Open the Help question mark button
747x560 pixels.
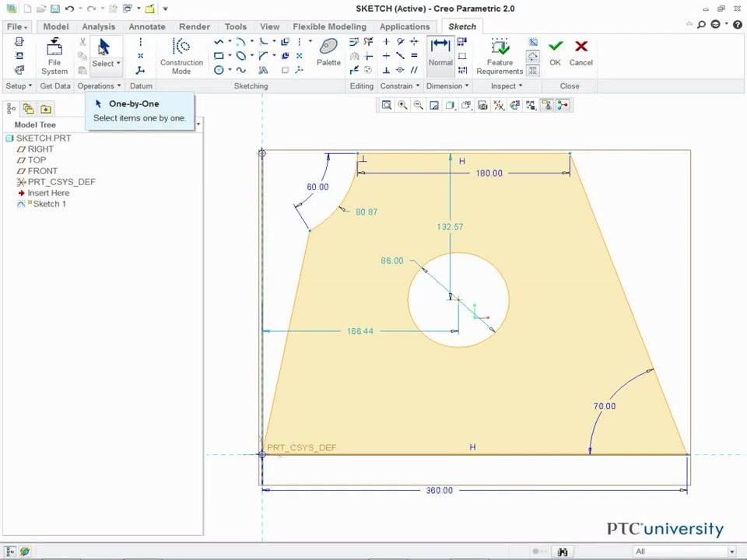coord(737,24)
